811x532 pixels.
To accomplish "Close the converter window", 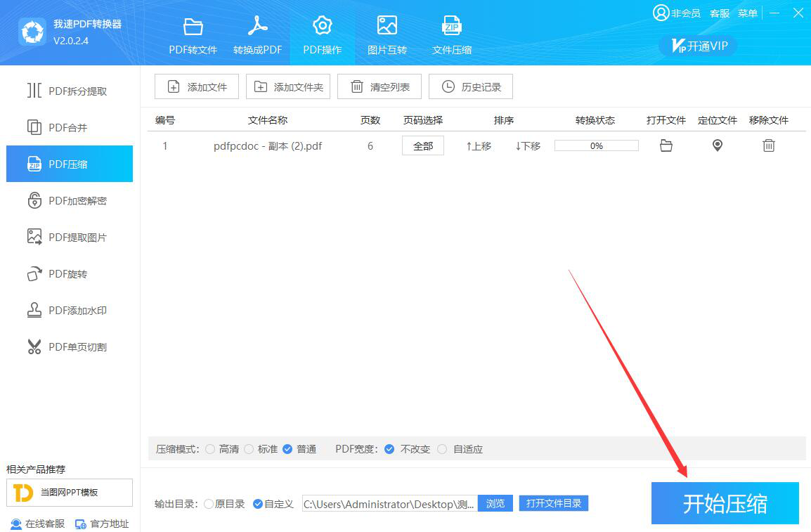I will [798, 13].
